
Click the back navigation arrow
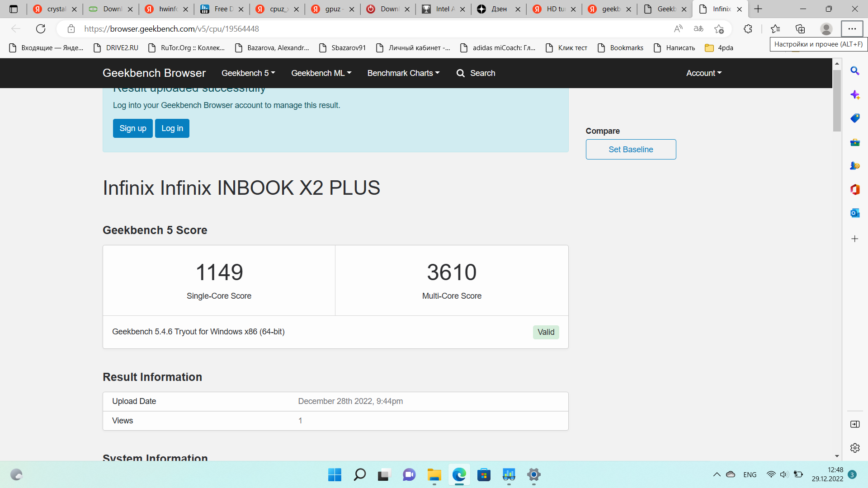pos(16,29)
